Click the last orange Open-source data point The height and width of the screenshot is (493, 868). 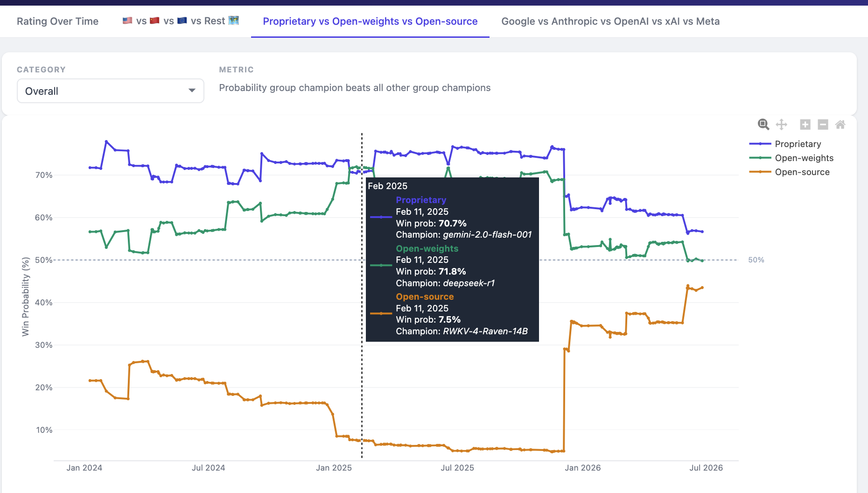[702, 288]
